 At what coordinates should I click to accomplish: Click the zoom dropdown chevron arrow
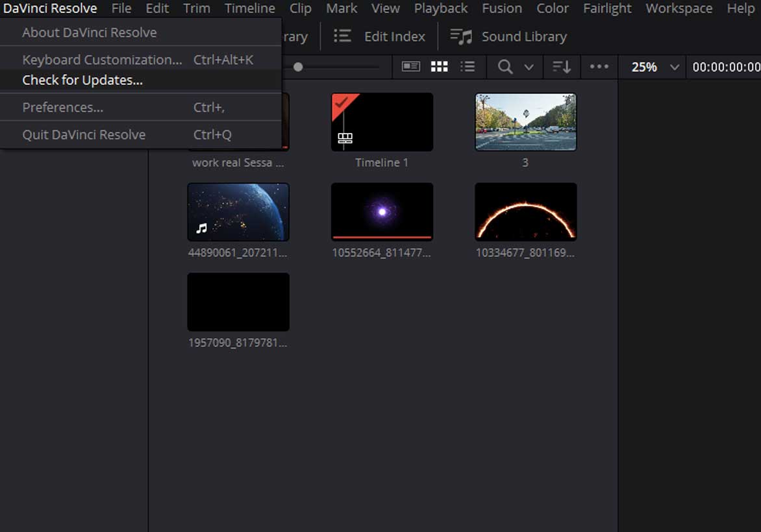coord(674,67)
